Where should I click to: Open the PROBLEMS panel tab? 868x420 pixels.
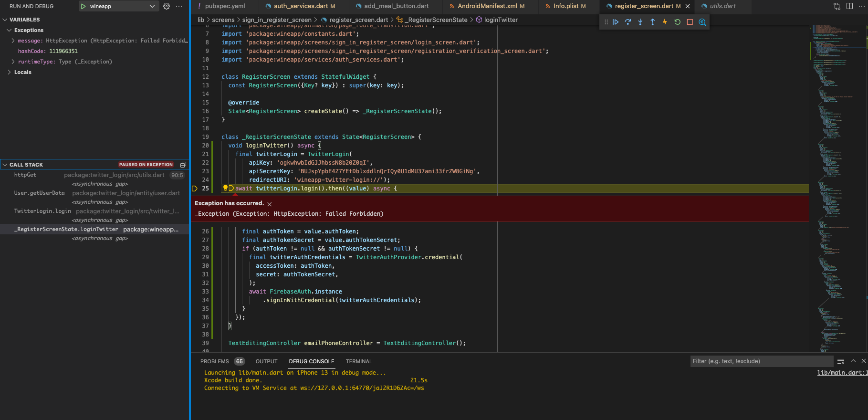coord(222,361)
